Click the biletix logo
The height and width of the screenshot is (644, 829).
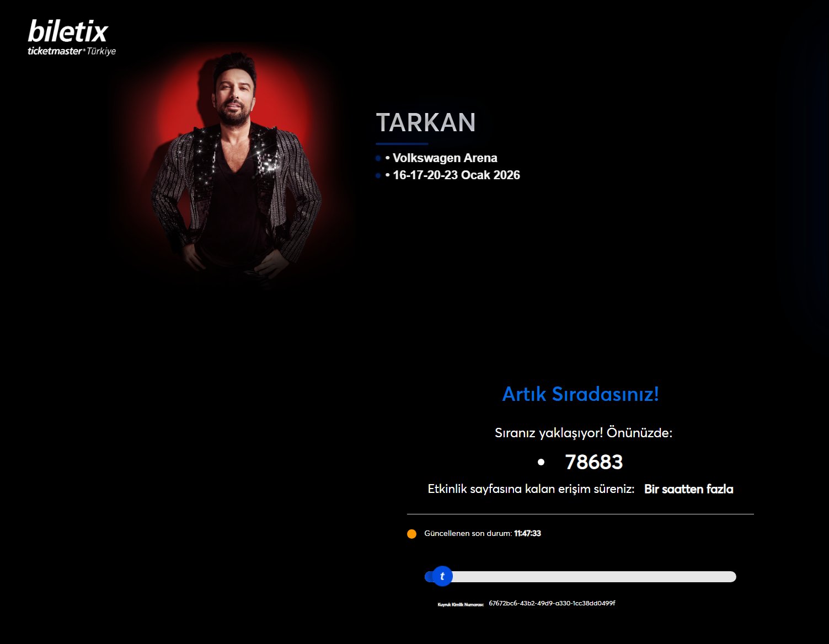point(68,31)
